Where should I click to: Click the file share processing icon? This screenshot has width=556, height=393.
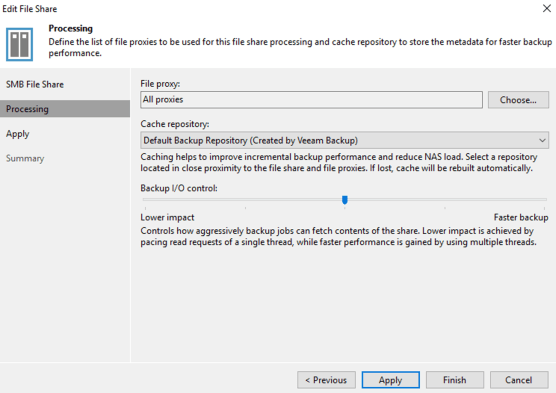[x=20, y=45]
